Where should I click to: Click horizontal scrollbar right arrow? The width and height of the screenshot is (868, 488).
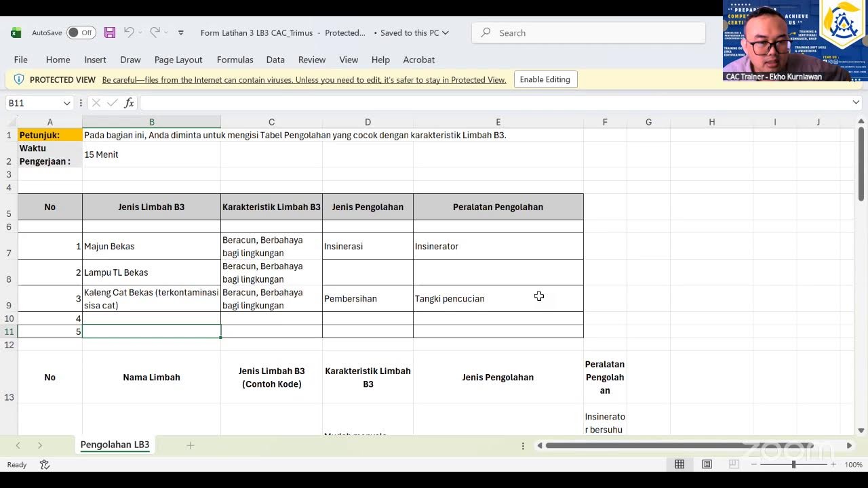point(849,445)
